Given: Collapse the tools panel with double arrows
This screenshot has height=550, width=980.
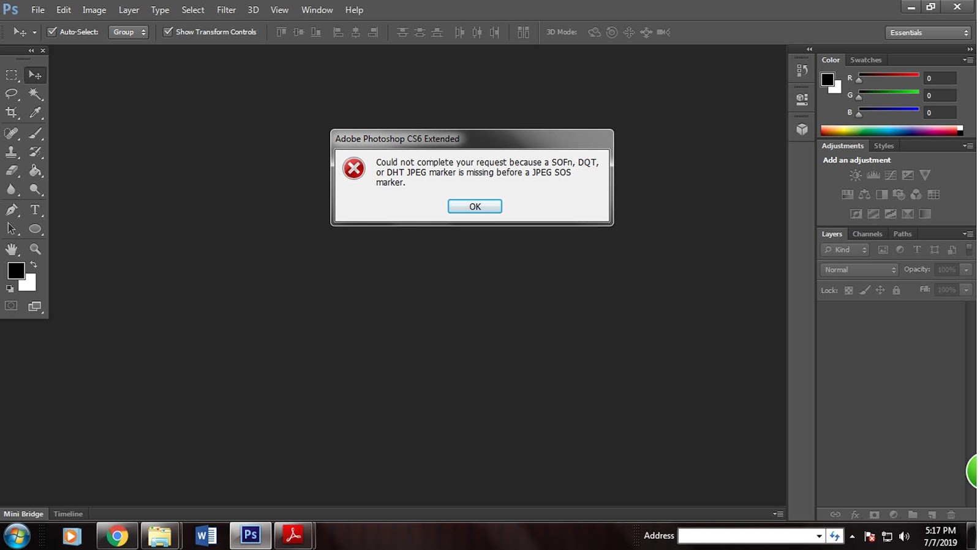Looking at the screenshot, I should pyautogui.click(x=31, y=51).
